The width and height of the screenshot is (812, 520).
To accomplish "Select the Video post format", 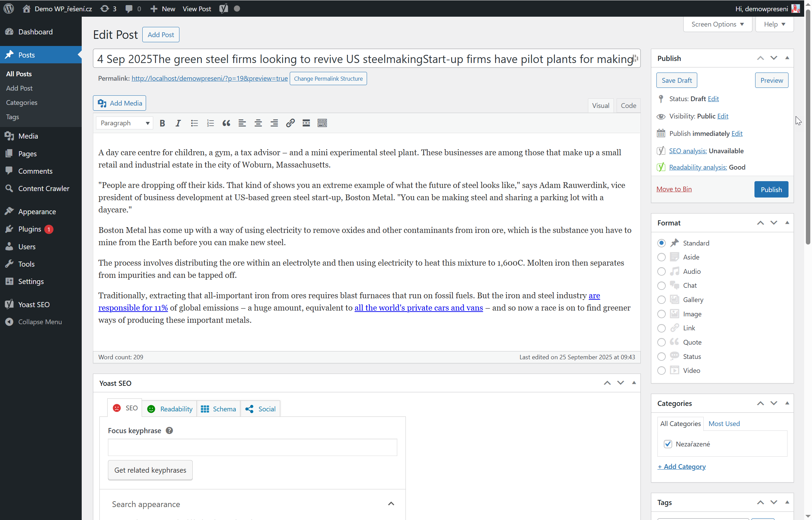I will (661, 371).
